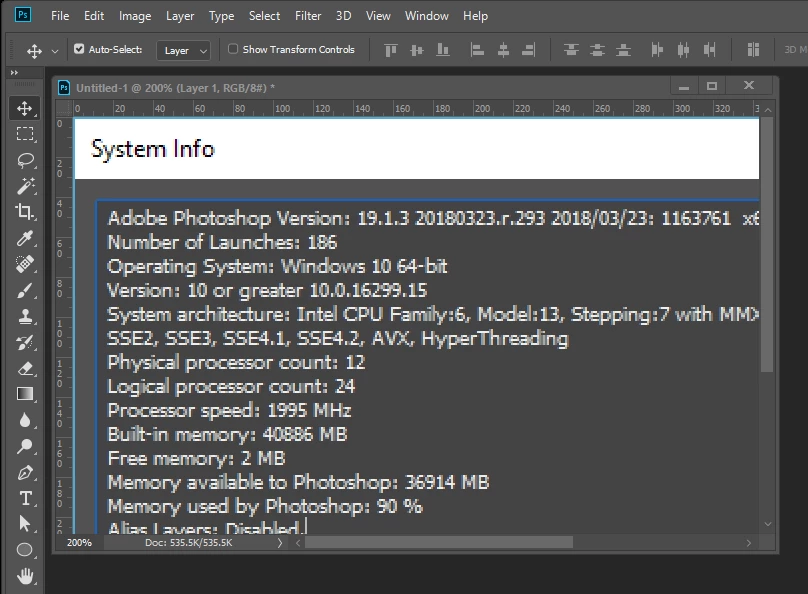Image resolution: width=808 pixels, height=594 pixels.
Task: Open the Filter menu
Action: click(308, 16)
